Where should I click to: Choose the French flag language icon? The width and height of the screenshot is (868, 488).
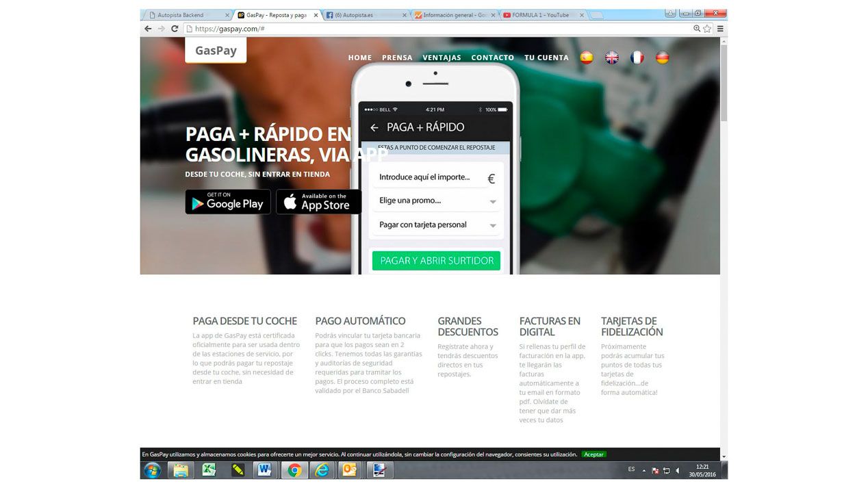[x=637, y=58]
